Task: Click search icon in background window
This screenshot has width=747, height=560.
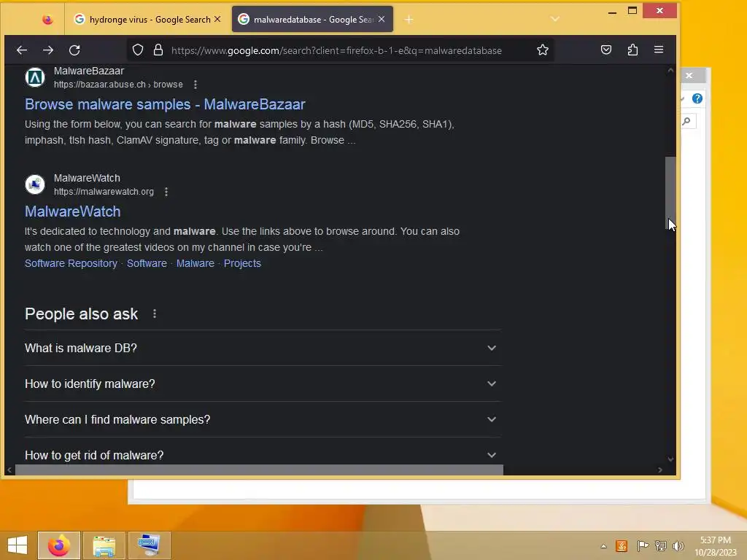Action: pyautogui.click(x=687, y=121)
